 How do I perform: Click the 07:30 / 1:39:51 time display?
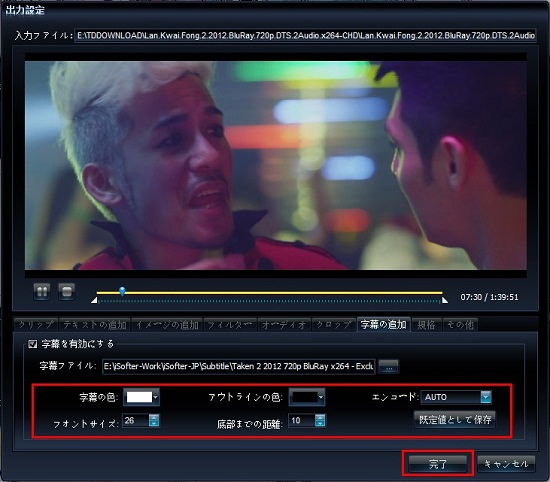point(489,297)
